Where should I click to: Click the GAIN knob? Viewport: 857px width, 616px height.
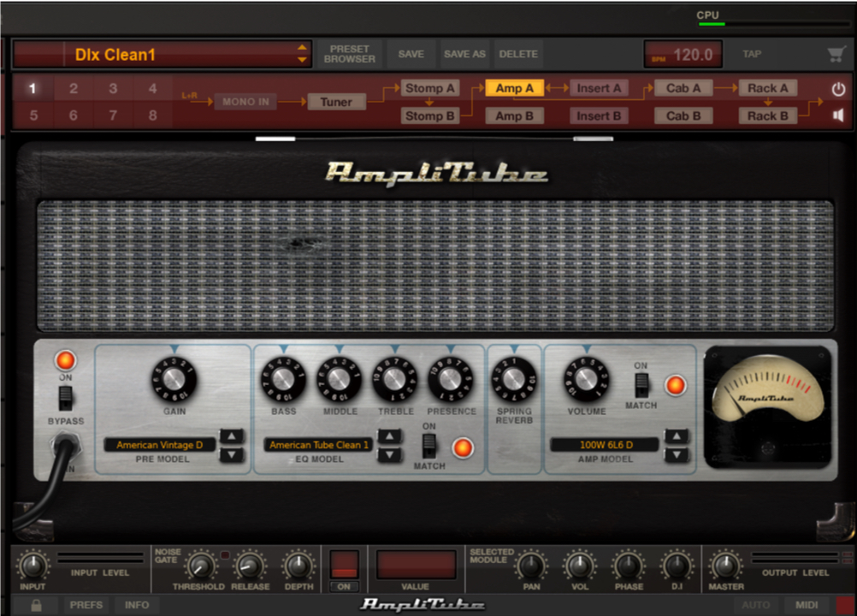tap(174, 379)
